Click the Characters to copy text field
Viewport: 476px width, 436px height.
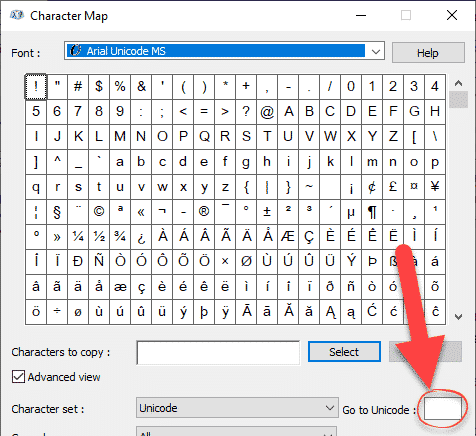tap(218, 352)
